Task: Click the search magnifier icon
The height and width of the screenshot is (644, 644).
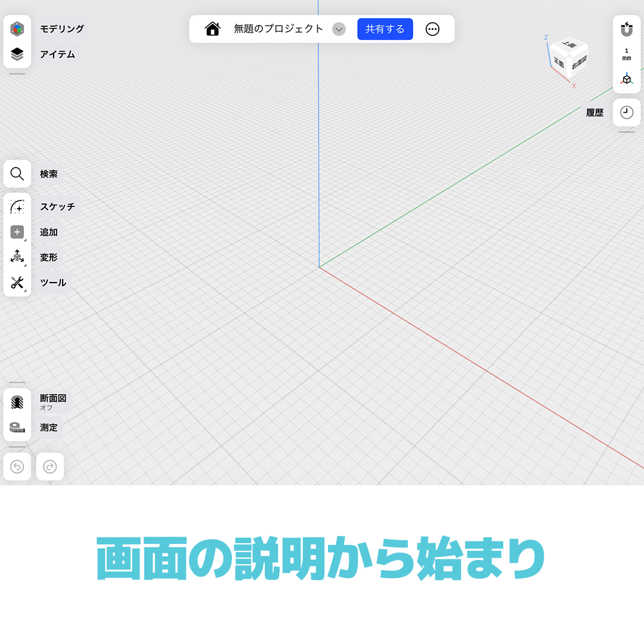Action: click(17, 174)
